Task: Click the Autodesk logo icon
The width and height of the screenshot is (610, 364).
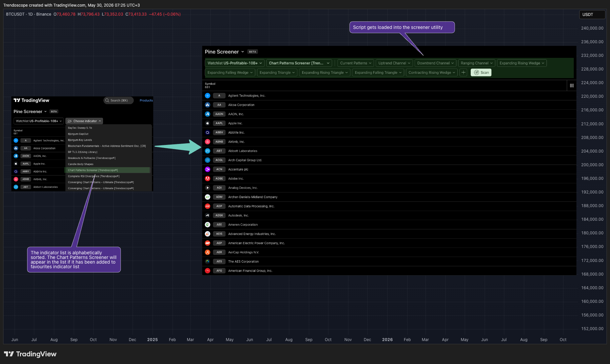Action: 207,215
